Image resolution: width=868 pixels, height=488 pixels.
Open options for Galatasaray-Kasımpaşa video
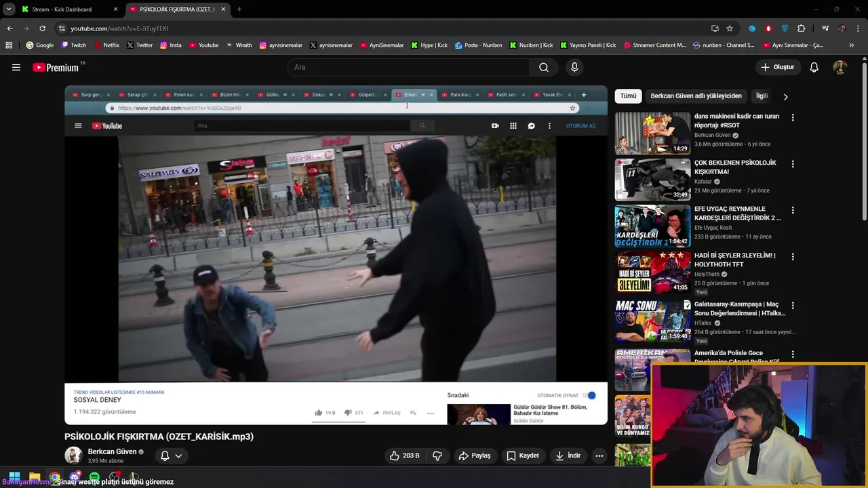click(x=793, y=306)
